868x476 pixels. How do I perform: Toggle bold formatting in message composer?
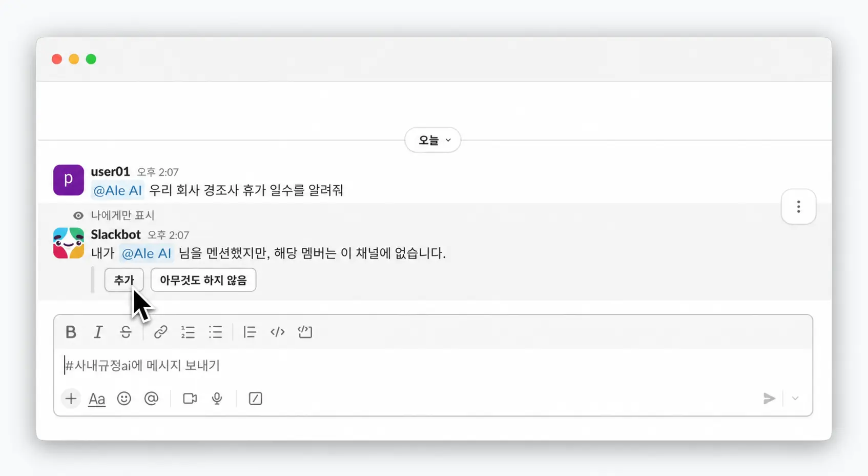coord(71,332)
